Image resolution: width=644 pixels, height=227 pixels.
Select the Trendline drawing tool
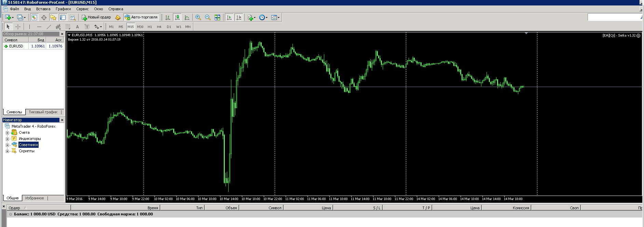click(49, 27)
